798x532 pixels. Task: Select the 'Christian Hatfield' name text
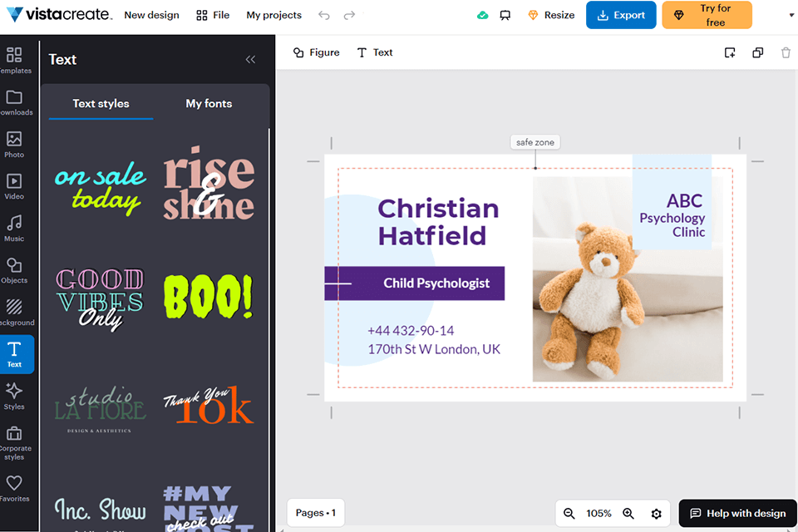[438, 222]
